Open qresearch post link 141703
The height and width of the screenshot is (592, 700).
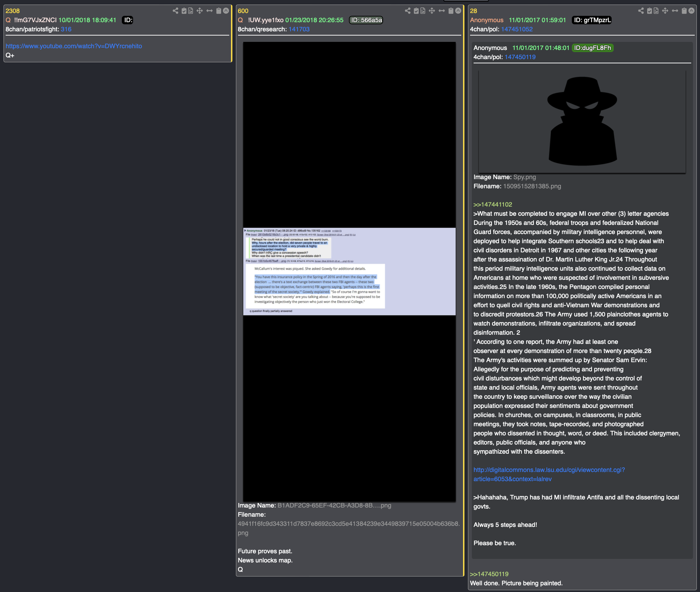click(299, 29)
